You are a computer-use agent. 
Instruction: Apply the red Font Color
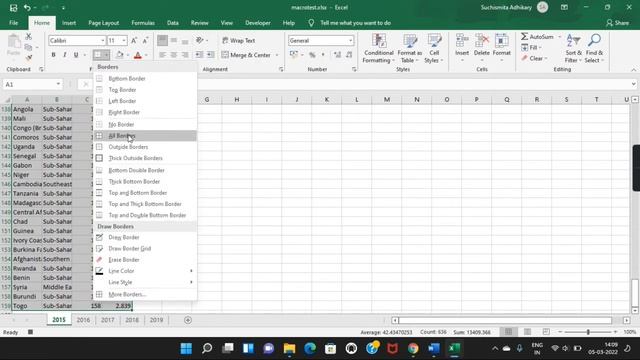(138, 55)
